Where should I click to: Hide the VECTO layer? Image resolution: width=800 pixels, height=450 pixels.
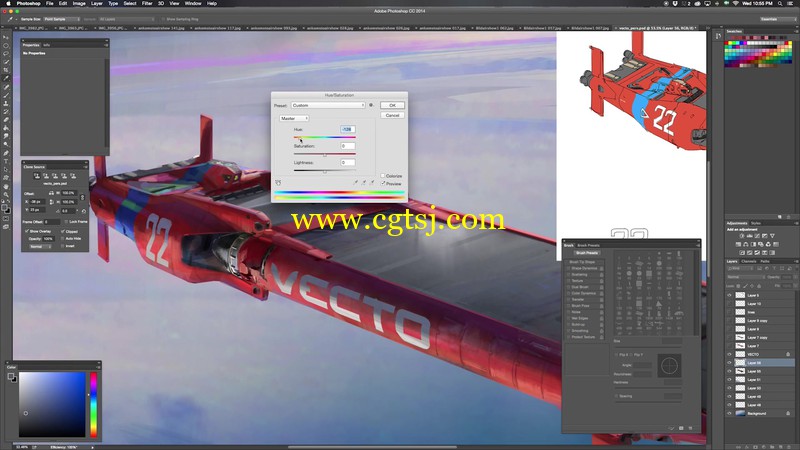pos(729,354)
